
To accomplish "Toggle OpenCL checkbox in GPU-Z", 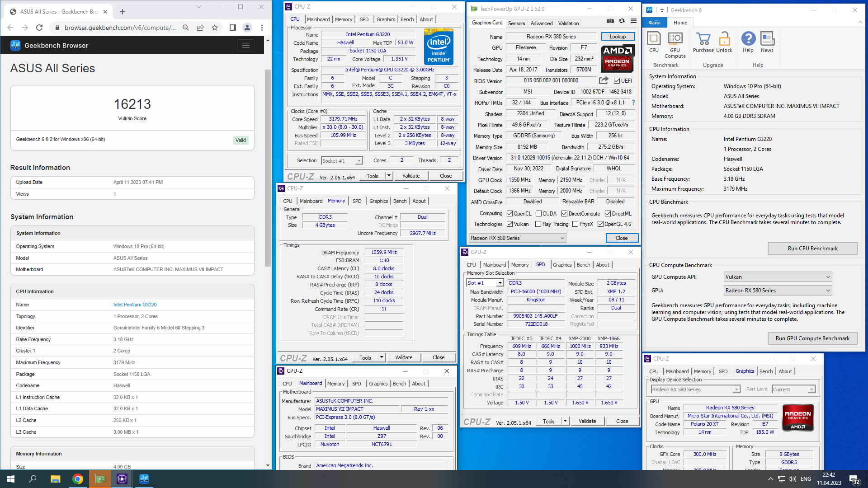I will click(509, 214).
